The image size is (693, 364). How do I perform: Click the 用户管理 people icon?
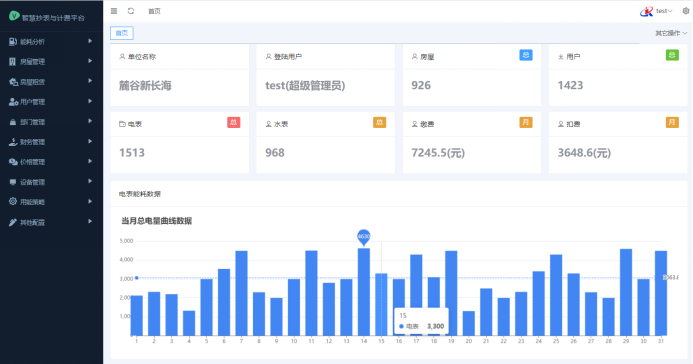13,102
